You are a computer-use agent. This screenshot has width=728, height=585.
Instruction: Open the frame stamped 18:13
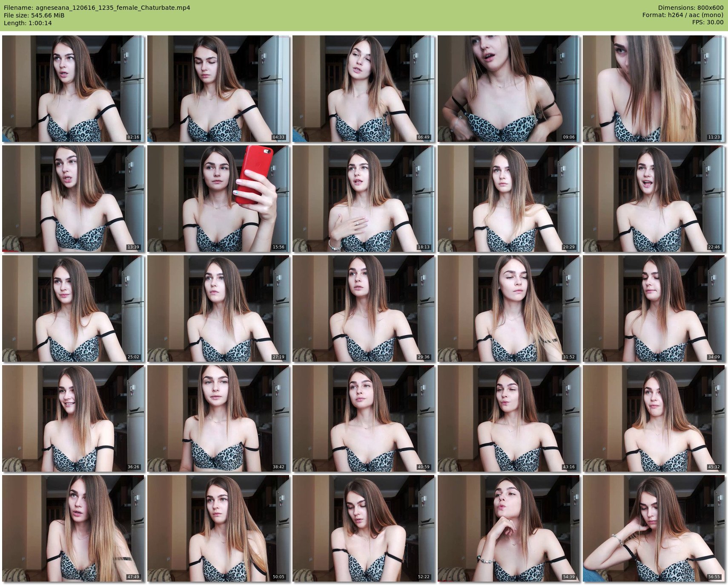tap(364, 199)
